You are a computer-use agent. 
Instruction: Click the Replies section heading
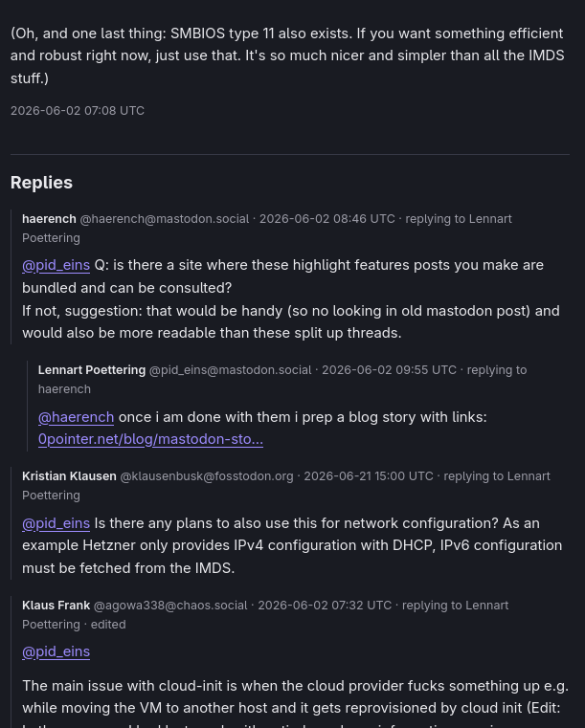41,183
